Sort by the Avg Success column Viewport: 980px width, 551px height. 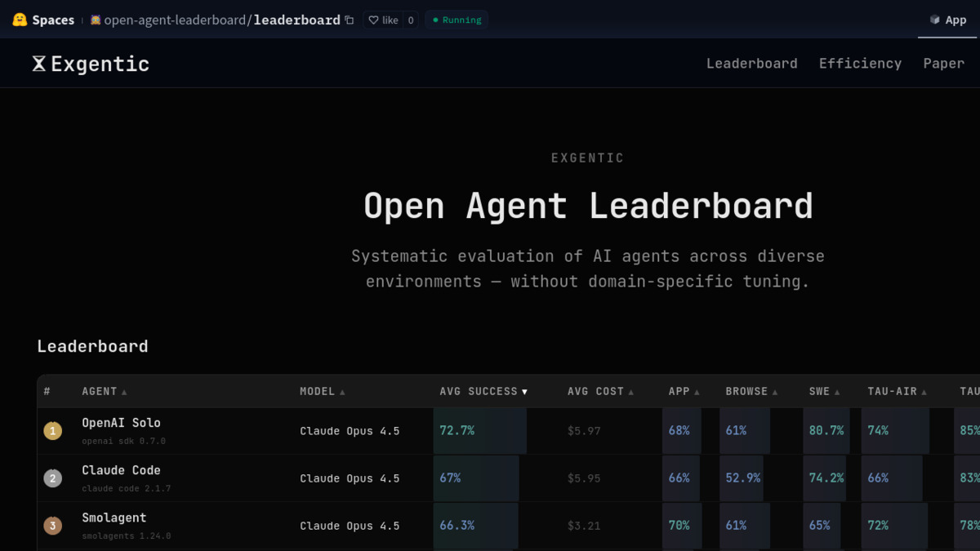point(483,392)
